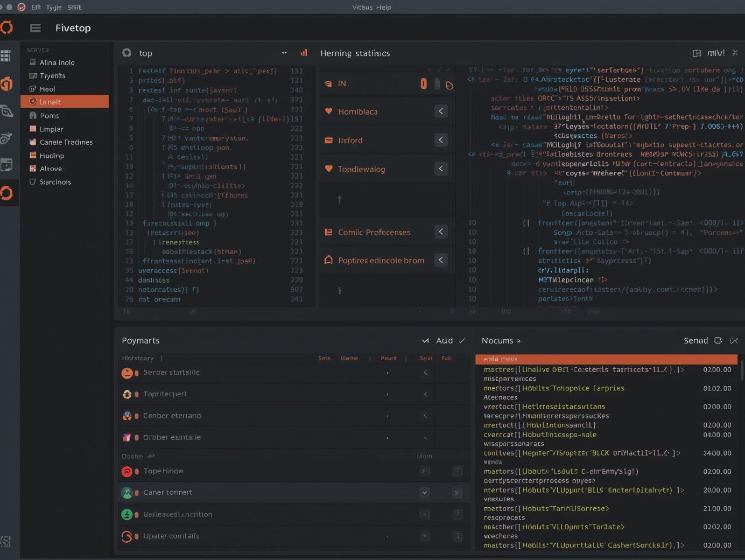Select the hamburger menu beside Fivetop
Viewport: 745px width, 560px height.
[35, 28]
